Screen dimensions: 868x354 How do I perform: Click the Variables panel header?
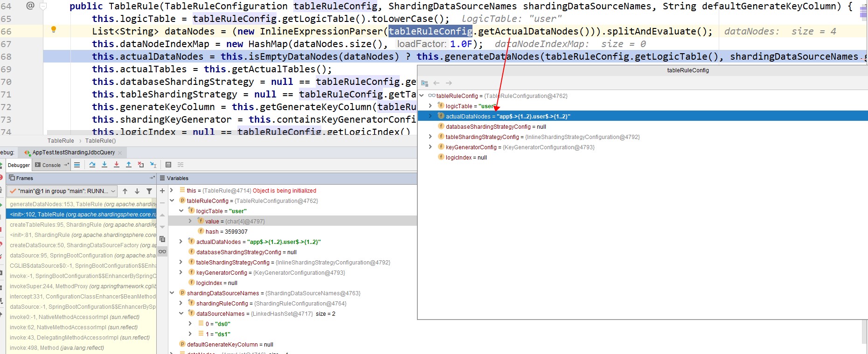[287, 178]
